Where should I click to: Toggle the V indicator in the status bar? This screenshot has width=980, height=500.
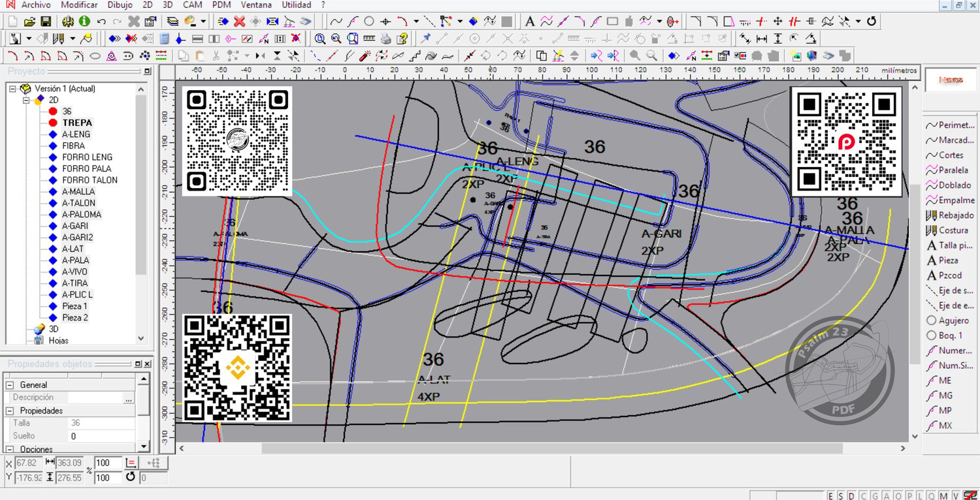[956, 496]
